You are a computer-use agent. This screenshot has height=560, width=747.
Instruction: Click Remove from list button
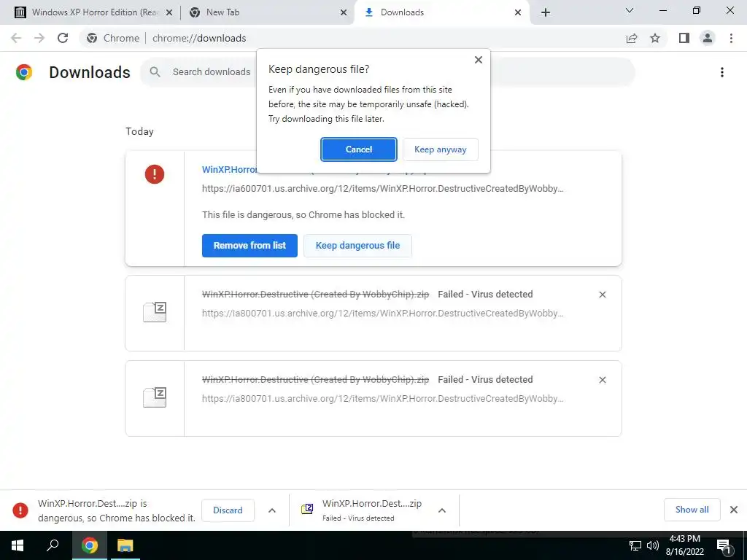(249, 246)
